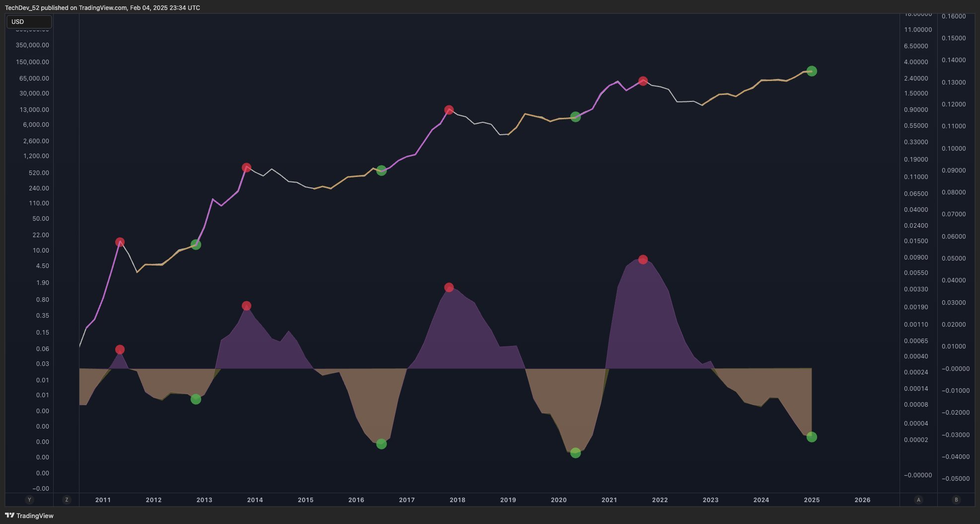Select red oscillator peak marker before 2018
The width and height of the screenshot is (980, 524).
point(449,287)
